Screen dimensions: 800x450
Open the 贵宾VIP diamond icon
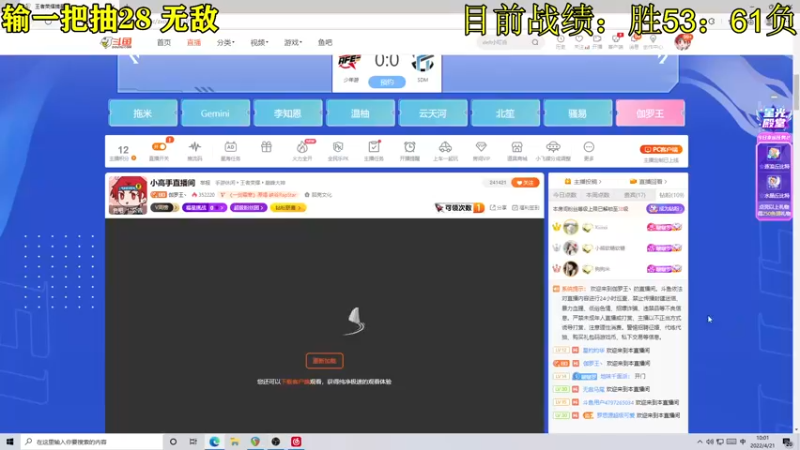pos(481,147)
